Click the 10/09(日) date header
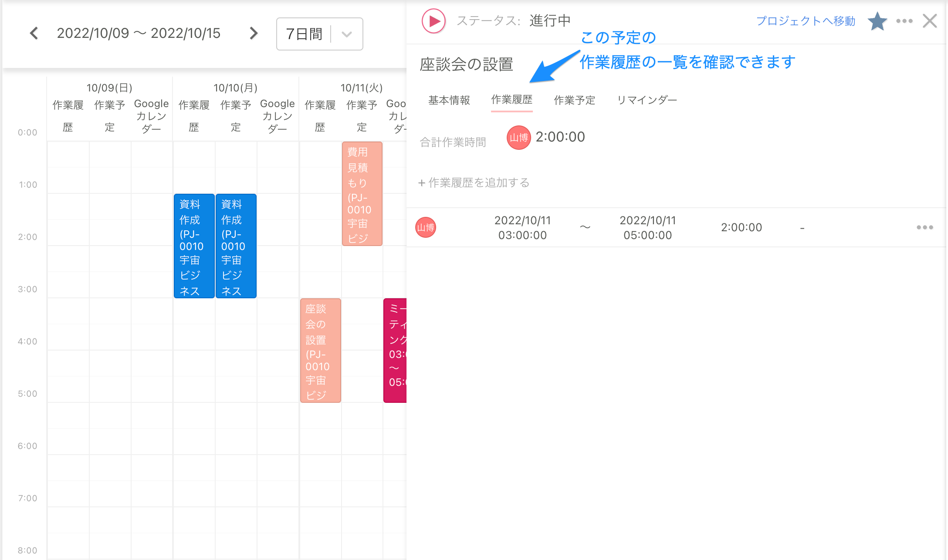Image resolution: width=948 pixels, height=560 pixels. 109,88
